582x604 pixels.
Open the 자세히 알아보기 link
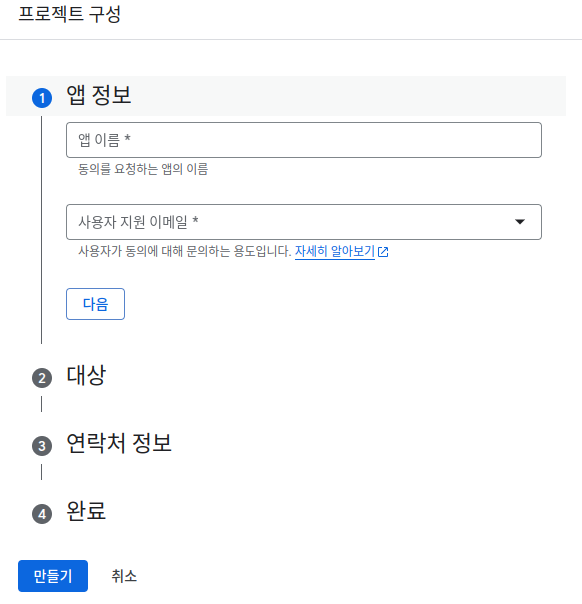pyautogui.click(x=335, y=252)
